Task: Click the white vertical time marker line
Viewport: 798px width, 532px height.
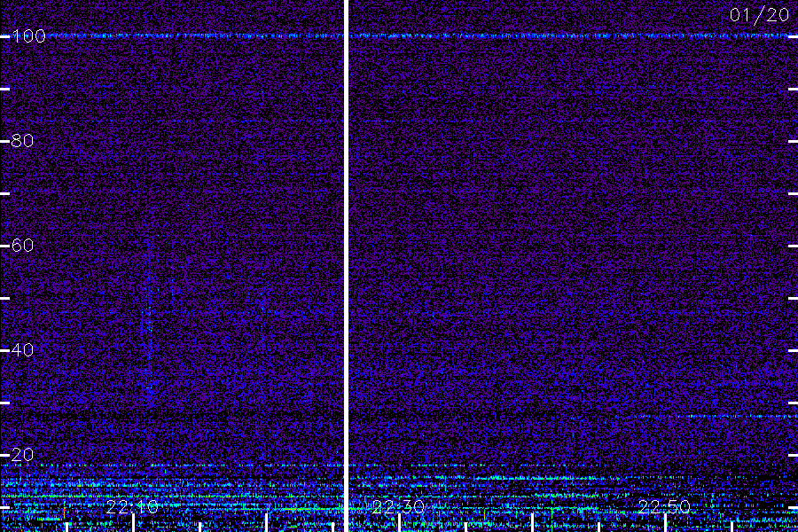Action: (x=346, y=266)
